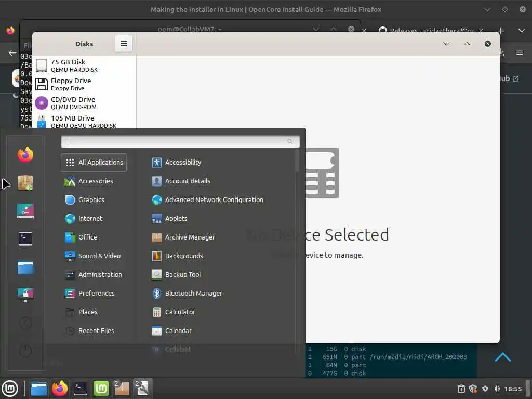Expand the Firefox list all tabs chevron
This screenshot has height=399, width=532.
(x=522, y=31)
